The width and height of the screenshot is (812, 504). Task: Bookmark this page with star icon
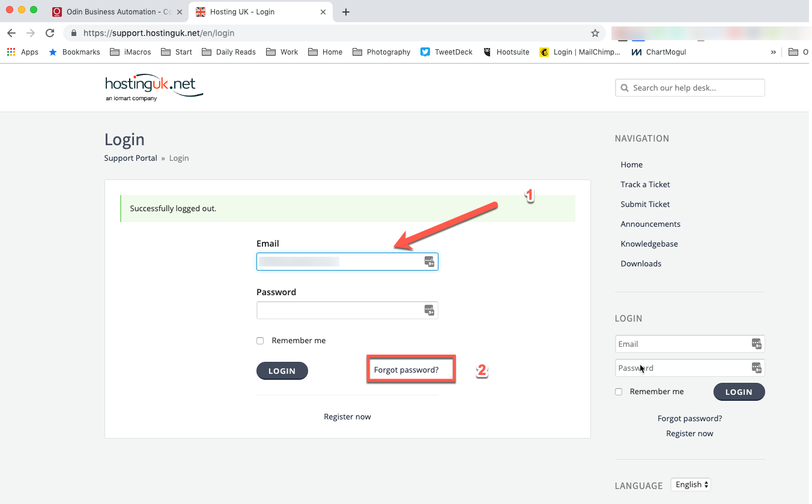pos(595,33)
